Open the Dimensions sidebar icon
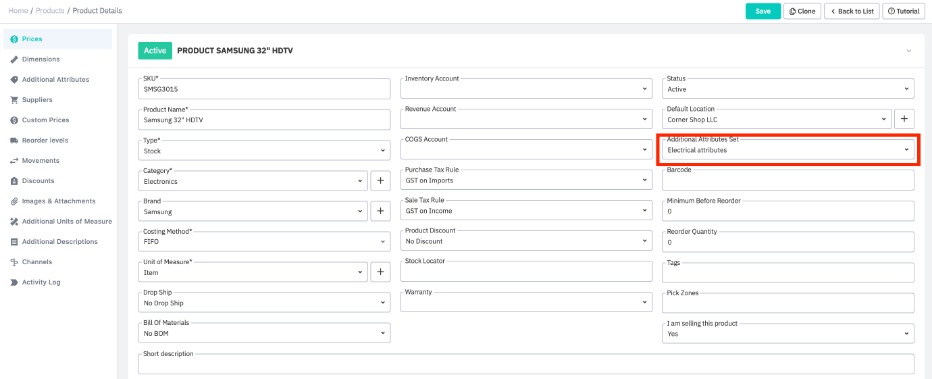Viewport: 932px width, 379px height. pos(14,59)
